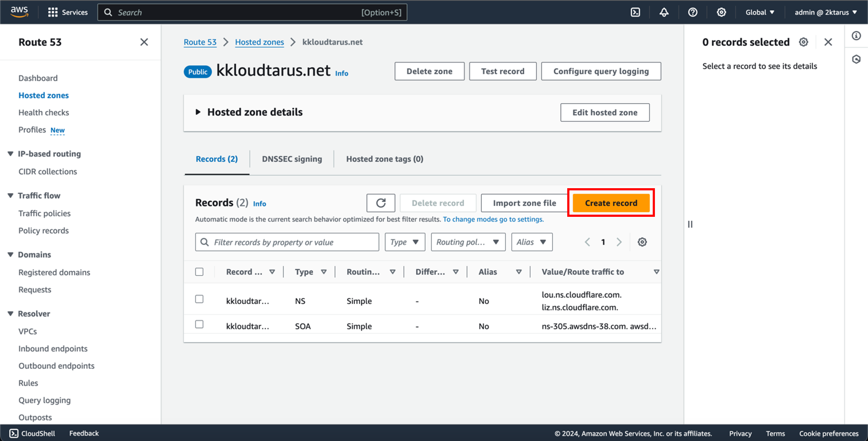Sort by Differentiator column arrow
The image size is (868, 441).
(x=456, y=272)
